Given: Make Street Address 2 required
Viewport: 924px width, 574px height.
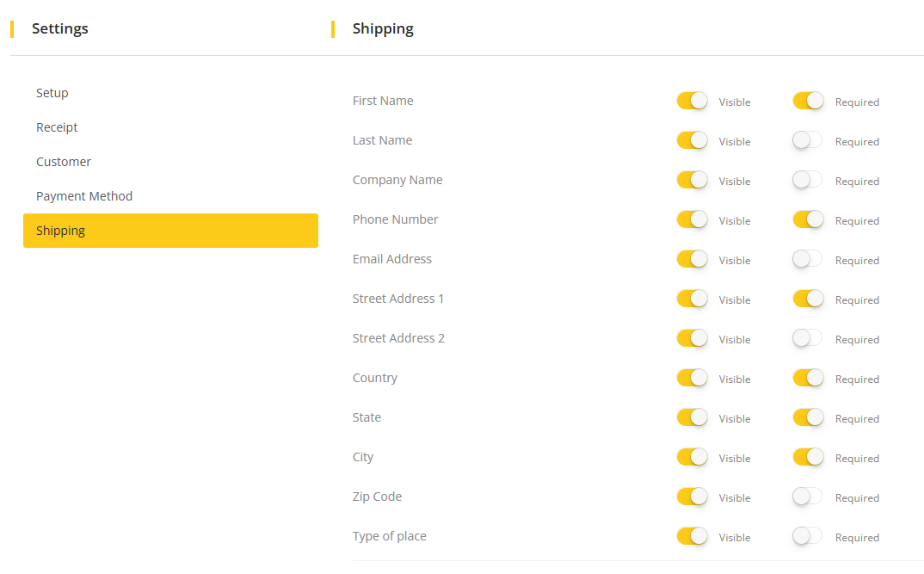Looking at the screenshot, I should (x=808, y=338).
